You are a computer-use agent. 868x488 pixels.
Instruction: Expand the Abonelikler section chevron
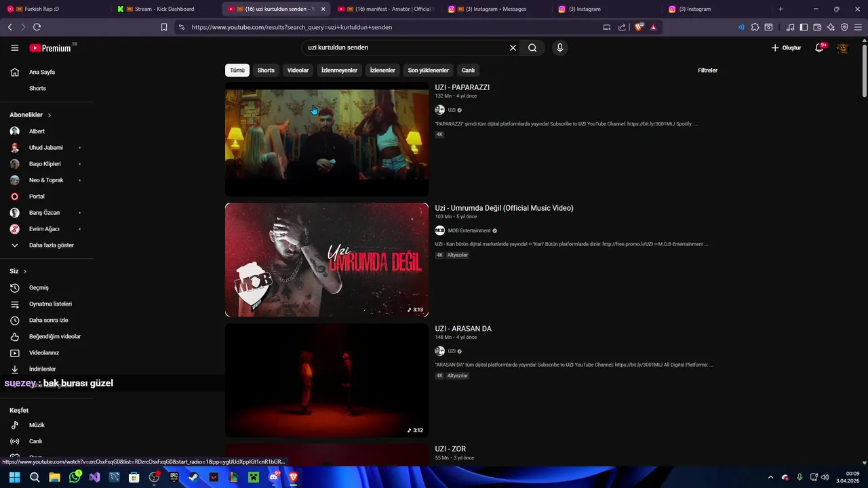coord(50,115)
